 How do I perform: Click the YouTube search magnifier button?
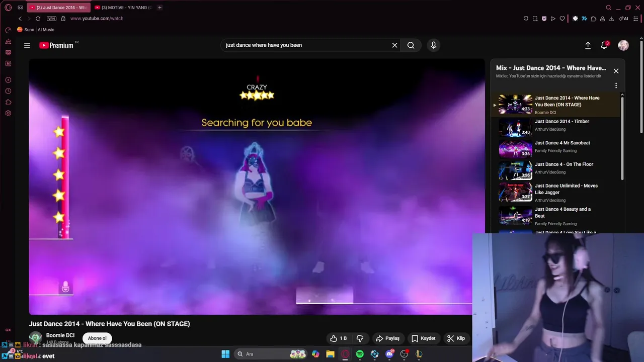click(411, 45)
